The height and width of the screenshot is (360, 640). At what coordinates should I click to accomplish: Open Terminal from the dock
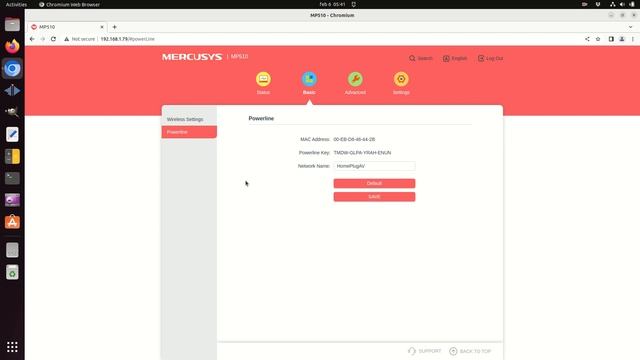[12, 178]
